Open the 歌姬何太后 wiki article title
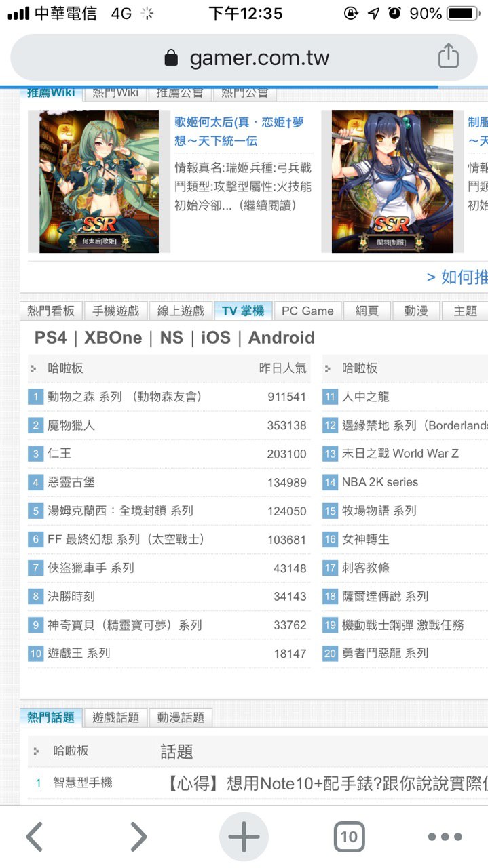 click(240, 132)
